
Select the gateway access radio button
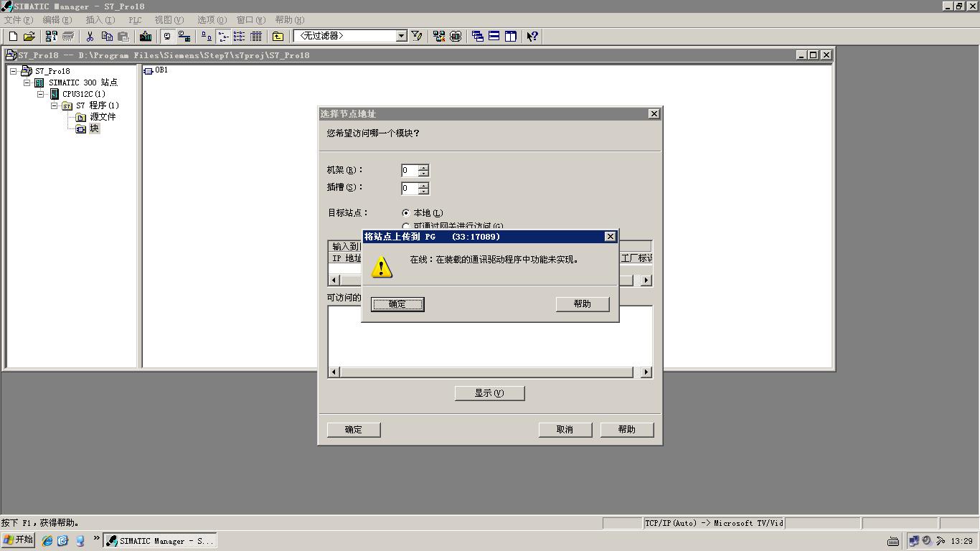coord(406,226)
